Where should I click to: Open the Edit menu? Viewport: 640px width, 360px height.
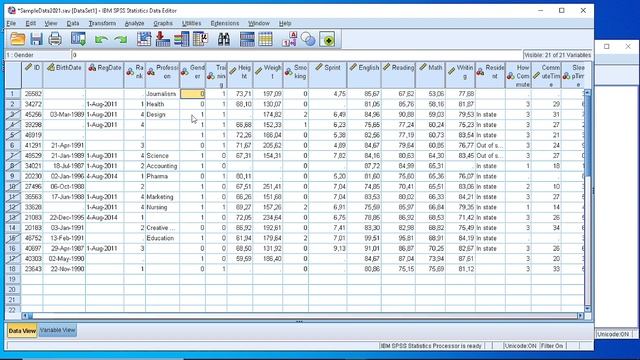pyautogui.click(x=31, y=23)
